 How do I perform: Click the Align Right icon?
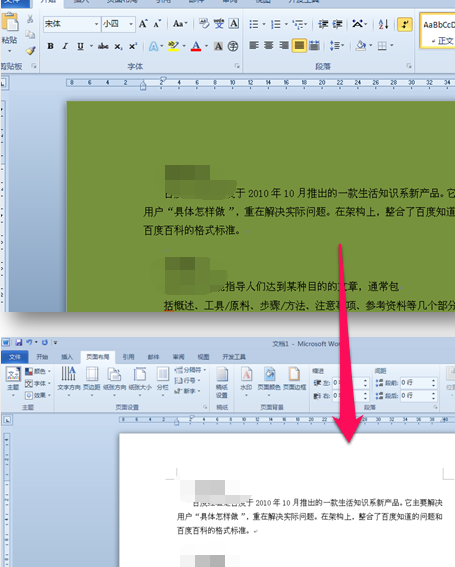click(x=284, y=46)
